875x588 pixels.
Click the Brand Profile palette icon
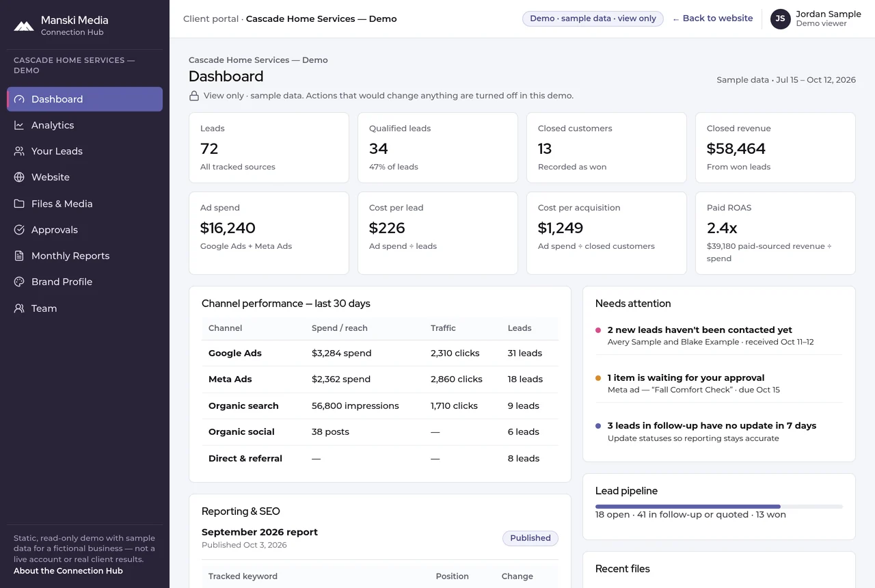point(19,282)
